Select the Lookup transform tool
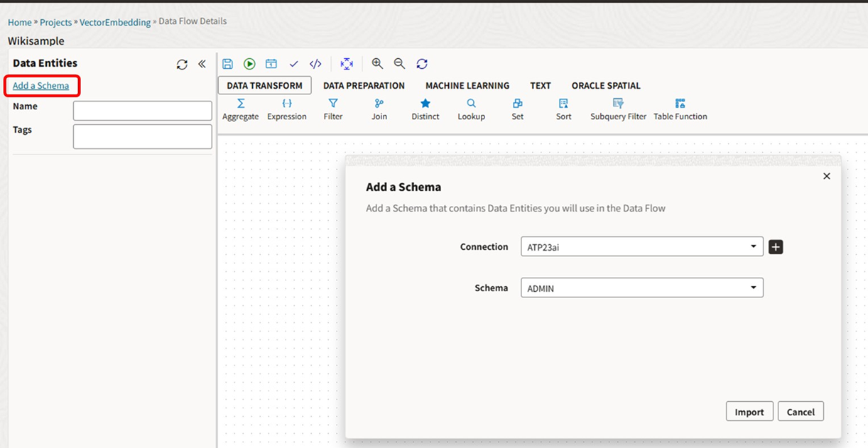 click(472, 109)
